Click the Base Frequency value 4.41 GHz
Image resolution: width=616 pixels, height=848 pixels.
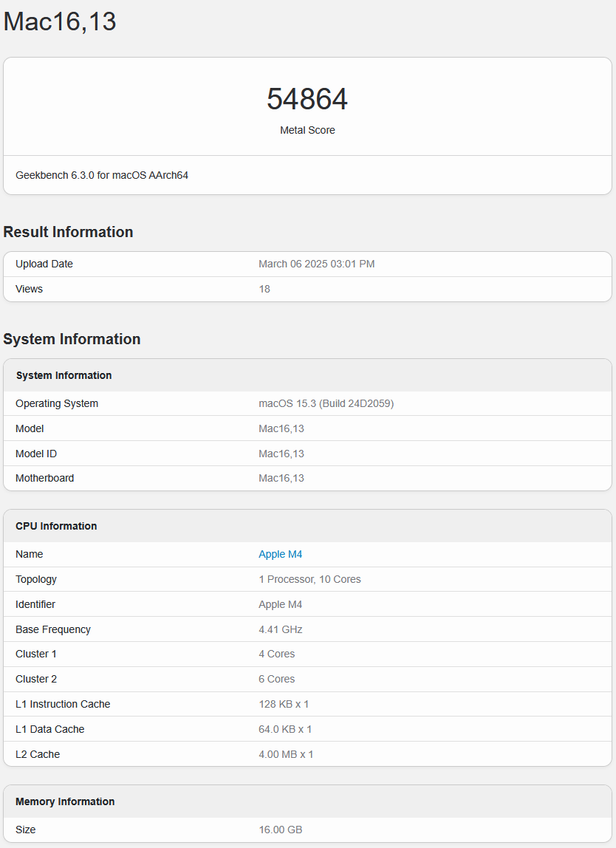click(x=281, y=629)
